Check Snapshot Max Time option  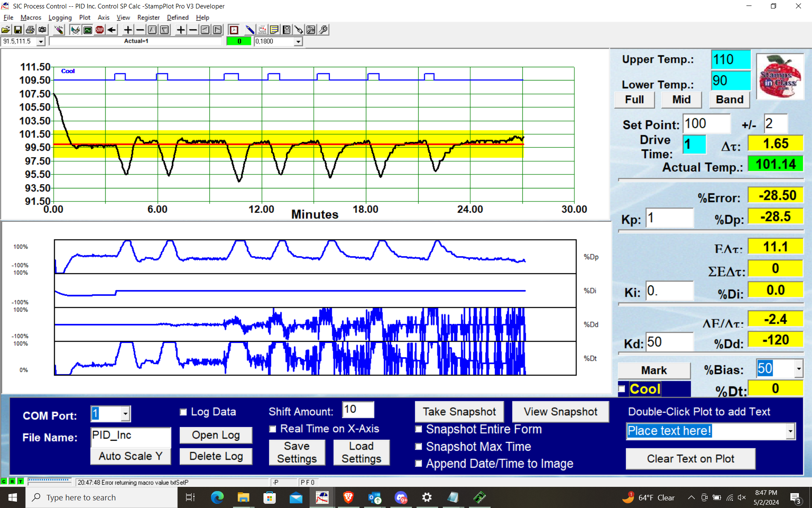point(419,447)
